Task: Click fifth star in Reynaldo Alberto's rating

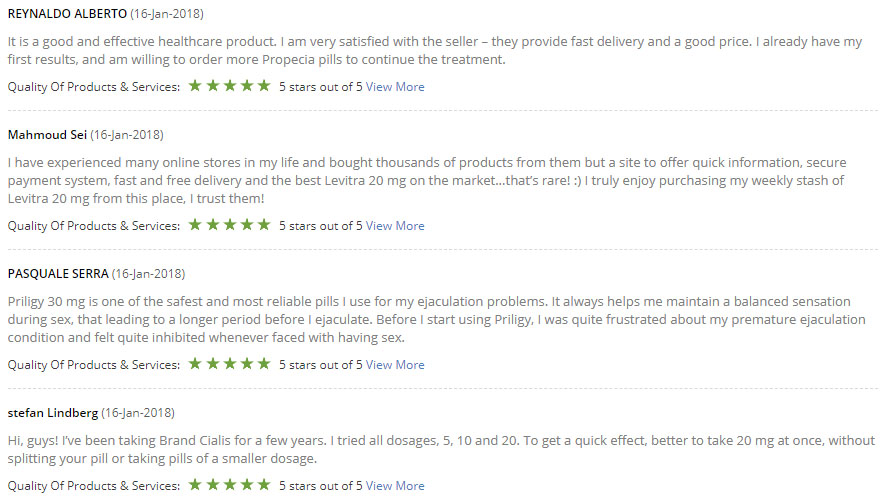Action: coord(264,86)
